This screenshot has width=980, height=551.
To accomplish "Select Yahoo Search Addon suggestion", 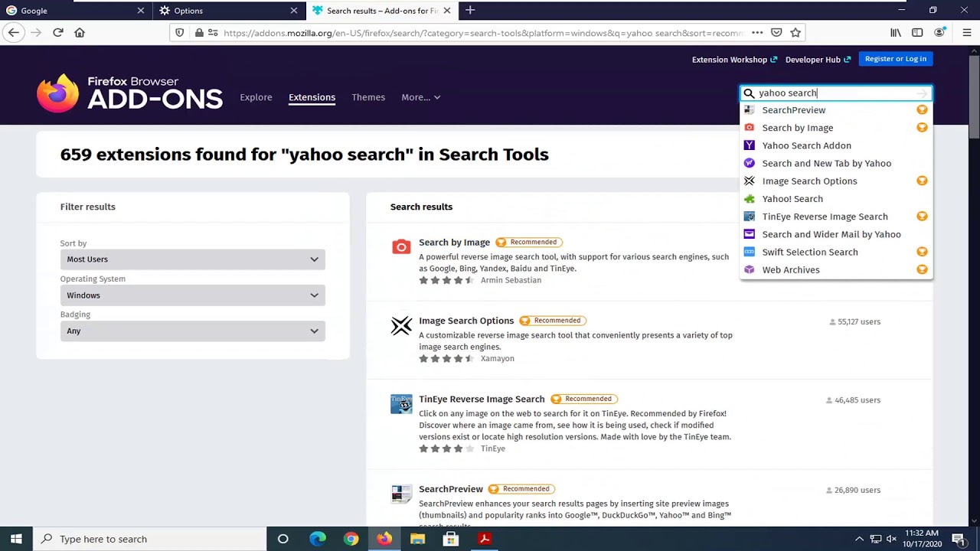I will point(836,145).
